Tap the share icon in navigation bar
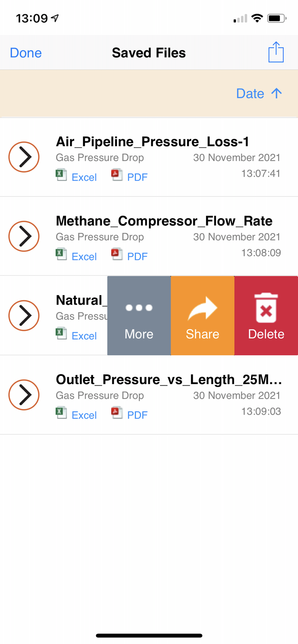298x644 pixels. pyautogui.click(x=276, y=52)
